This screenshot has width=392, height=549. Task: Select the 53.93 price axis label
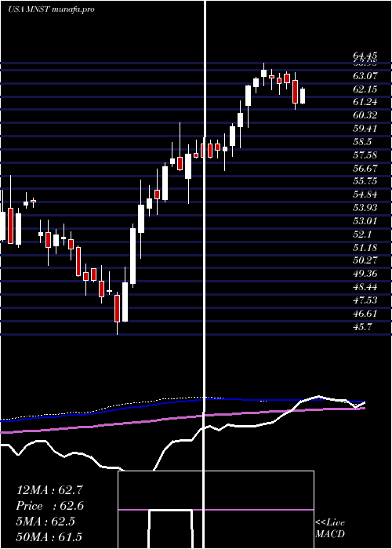click(x=365, y=208)
